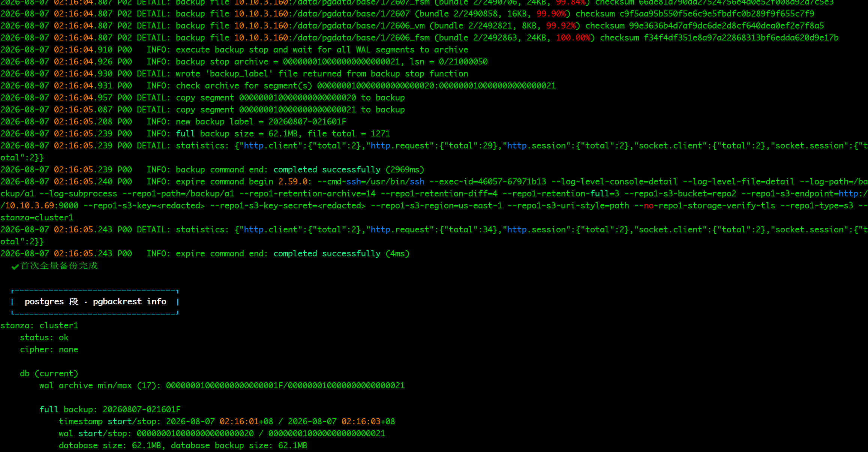Click the '--repo1-s3-key-secret=<redacted>' option
This screenshot has height=452, width=868.
click(x=288, y=206)
